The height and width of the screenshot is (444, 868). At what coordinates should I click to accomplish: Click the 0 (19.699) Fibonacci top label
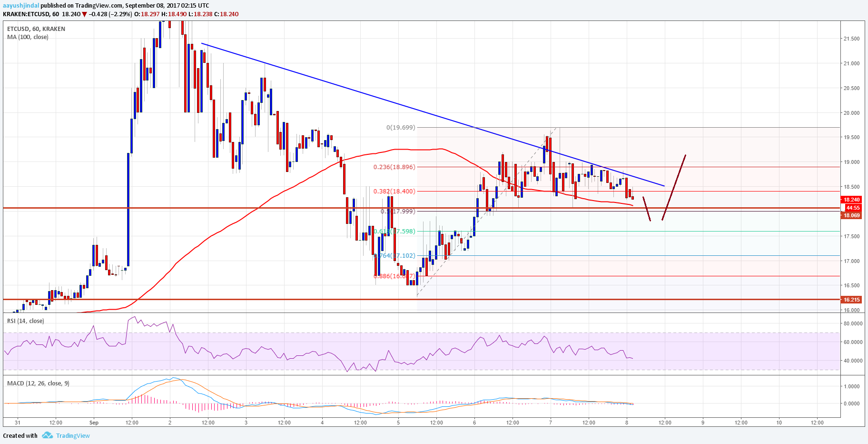point(401,127)
